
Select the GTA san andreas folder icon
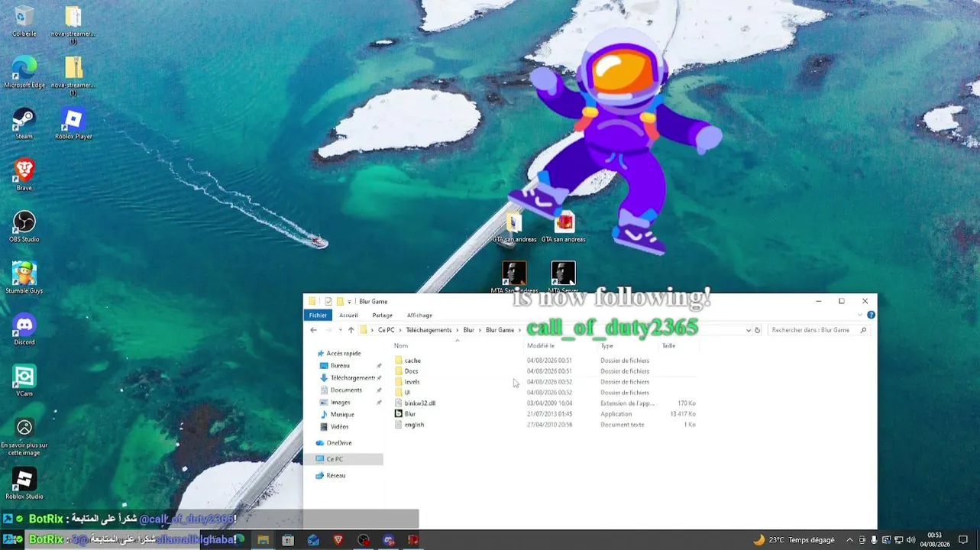click(x=514, y=227)
